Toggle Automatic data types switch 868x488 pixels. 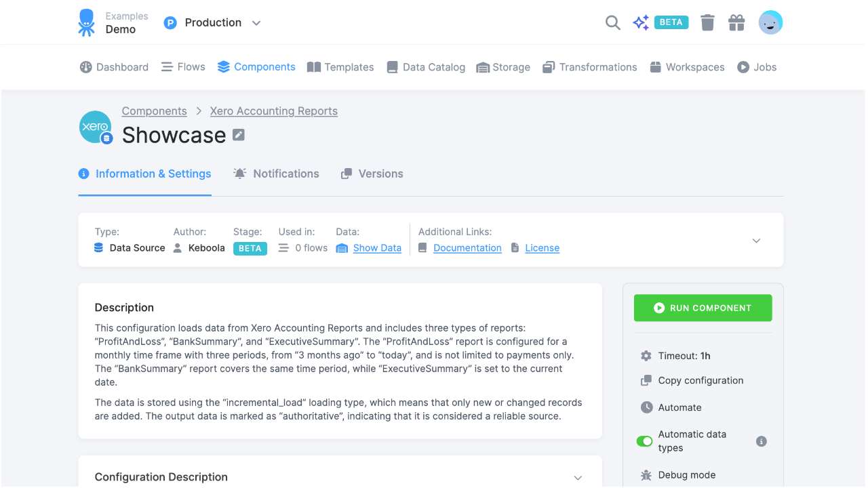[644, 441]
